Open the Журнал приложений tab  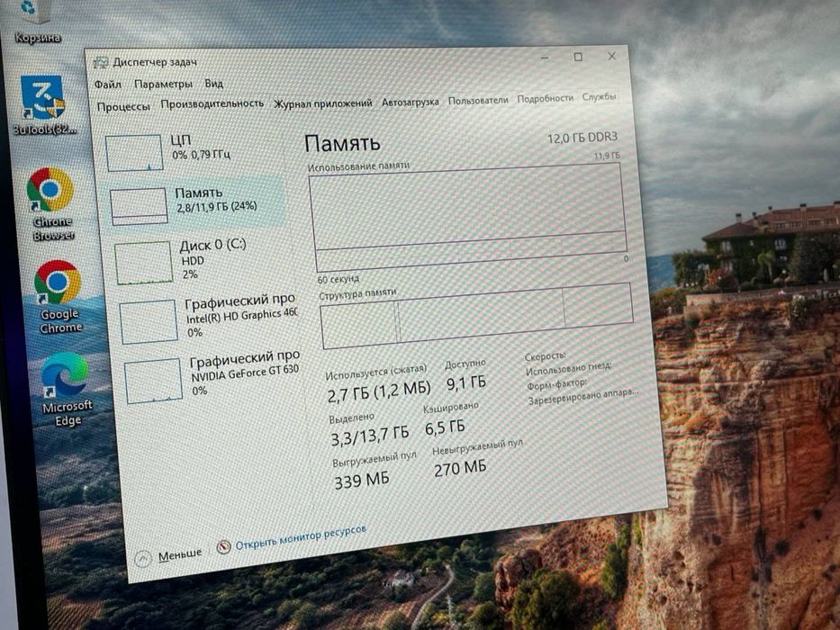[x=323, y=103]
